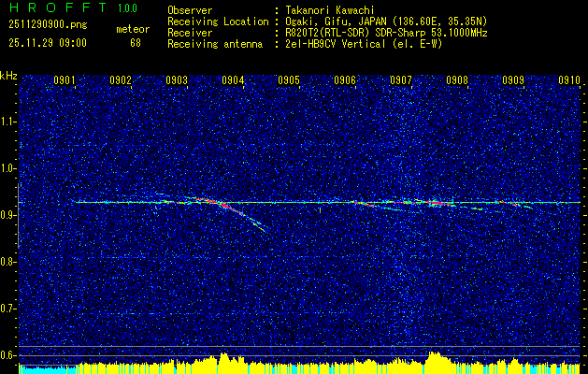Screen dimensions: 588x374
Task: Click the 0904 time marker
Action: [233, 79]
